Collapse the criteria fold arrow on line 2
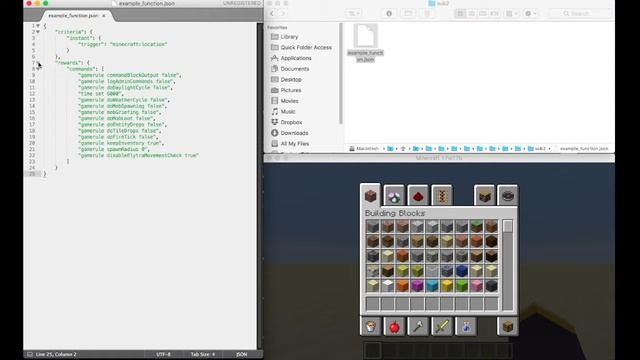This screenshot has height=360, width=640. pos(38,32)
